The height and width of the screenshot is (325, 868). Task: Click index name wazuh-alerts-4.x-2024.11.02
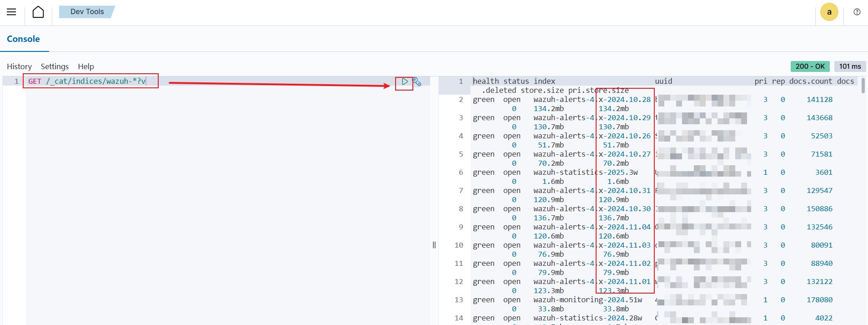tap(592, 263)
